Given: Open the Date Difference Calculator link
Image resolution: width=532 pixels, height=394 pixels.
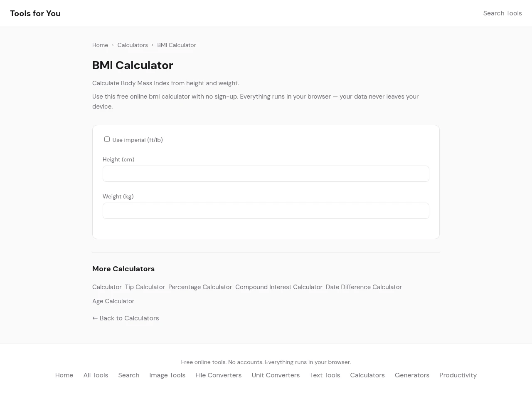Looking at the screenshot, I should (364, 287).
